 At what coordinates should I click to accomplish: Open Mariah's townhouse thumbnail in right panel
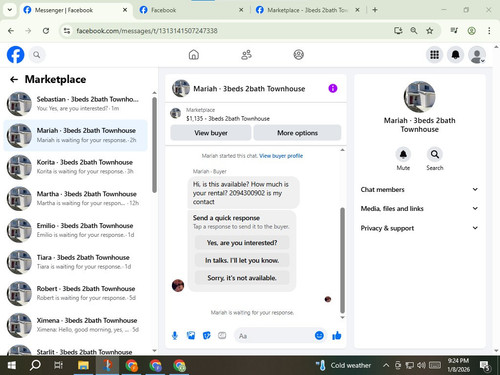[419, 97]
